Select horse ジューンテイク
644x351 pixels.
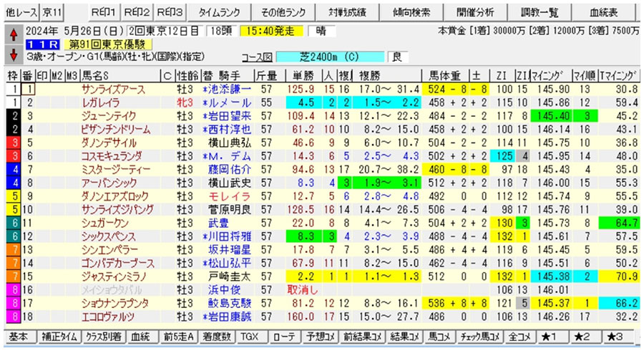108,116
